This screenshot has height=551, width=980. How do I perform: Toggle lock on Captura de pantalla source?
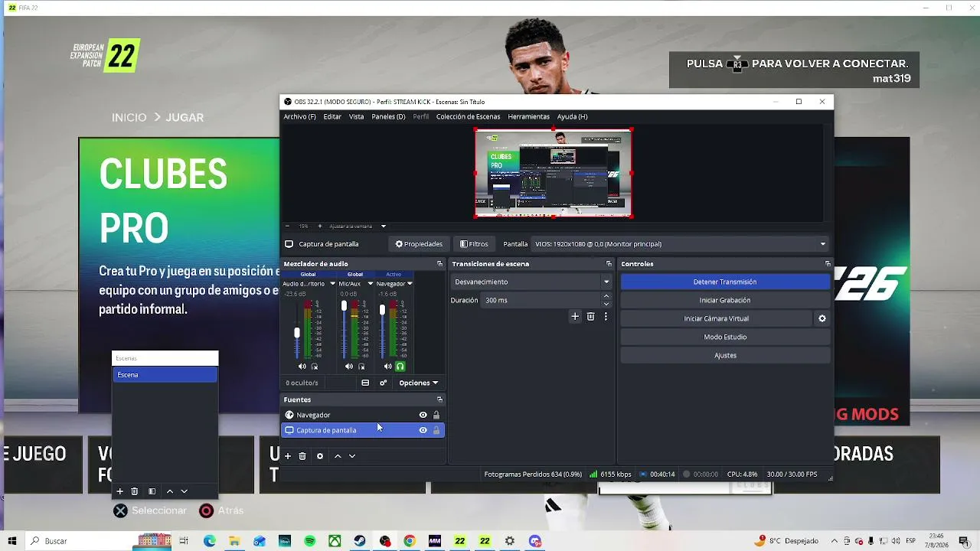[x=436, y=430]
